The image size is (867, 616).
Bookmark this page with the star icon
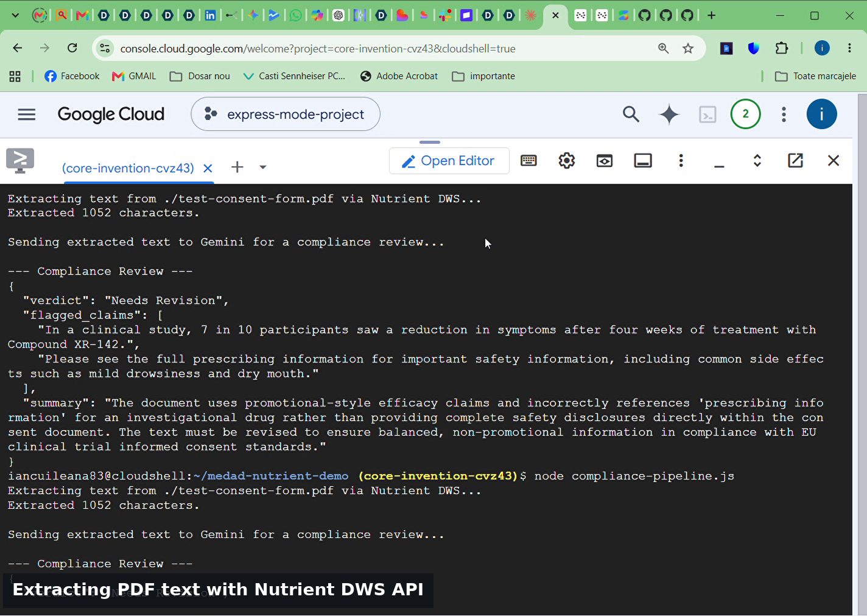pos(688,48)
